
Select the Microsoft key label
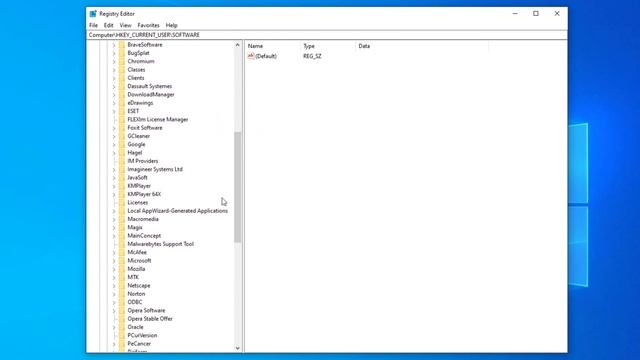coord(139,260)
